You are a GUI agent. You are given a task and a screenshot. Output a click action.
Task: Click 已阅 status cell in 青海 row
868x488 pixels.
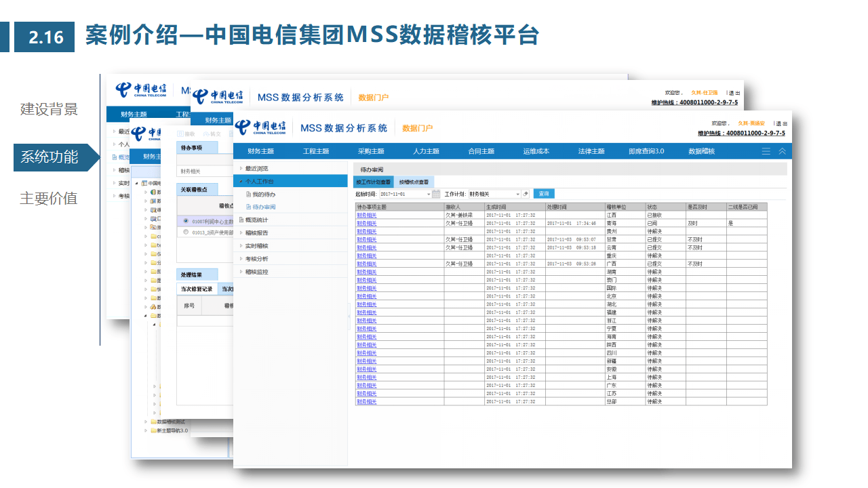[666, 223]
